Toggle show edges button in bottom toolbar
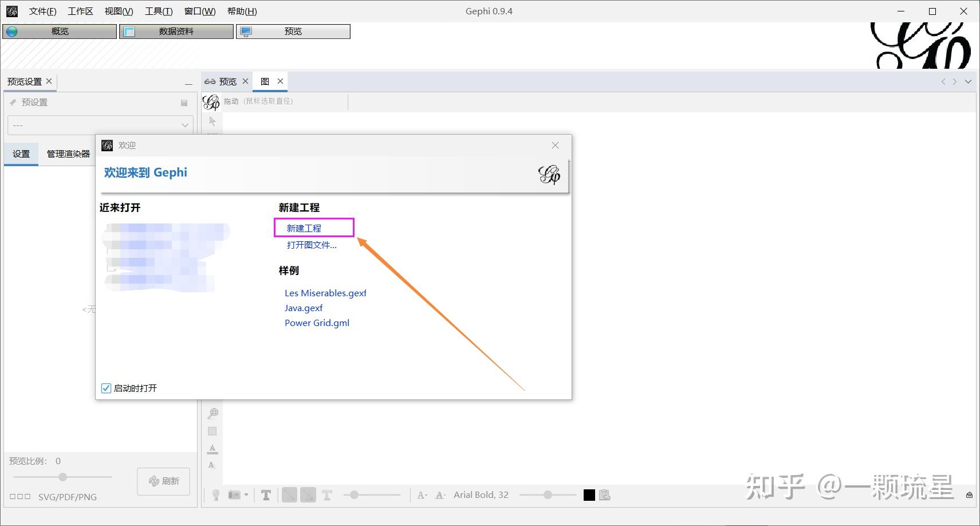 289,495
